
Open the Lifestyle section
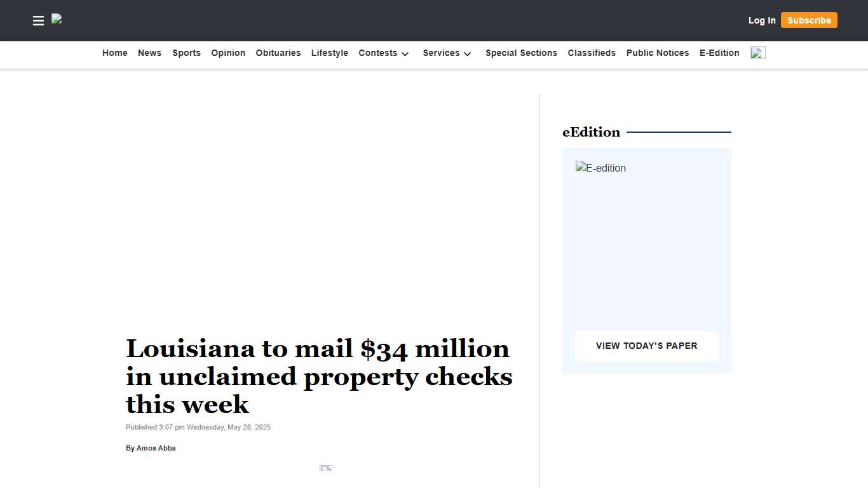point(329,53)
